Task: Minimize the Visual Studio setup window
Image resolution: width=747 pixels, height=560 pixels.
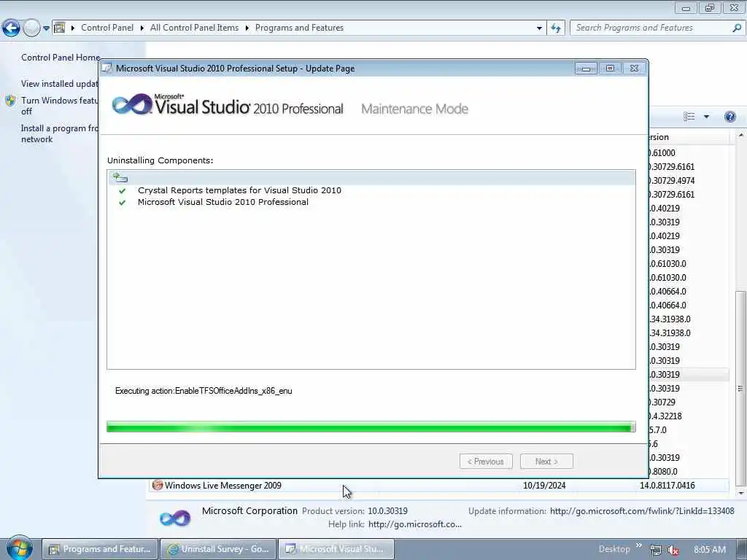Action: tap(586, 69)
